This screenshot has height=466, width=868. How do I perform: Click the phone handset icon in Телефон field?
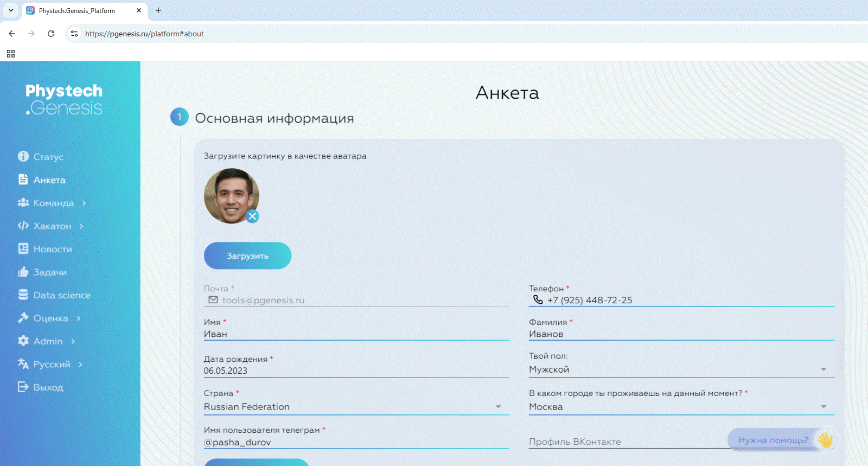pyautogui.click(x=538, y=299)
